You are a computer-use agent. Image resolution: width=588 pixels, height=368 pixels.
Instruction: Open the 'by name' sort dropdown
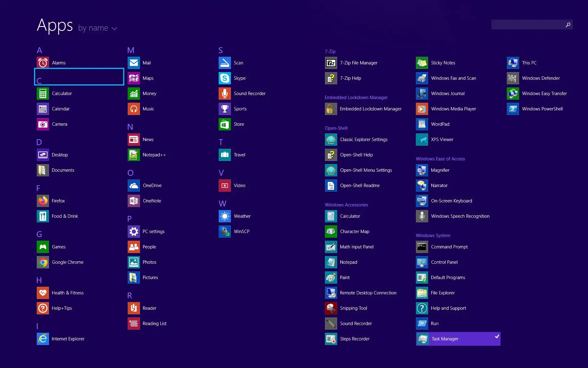coord(93,28)
